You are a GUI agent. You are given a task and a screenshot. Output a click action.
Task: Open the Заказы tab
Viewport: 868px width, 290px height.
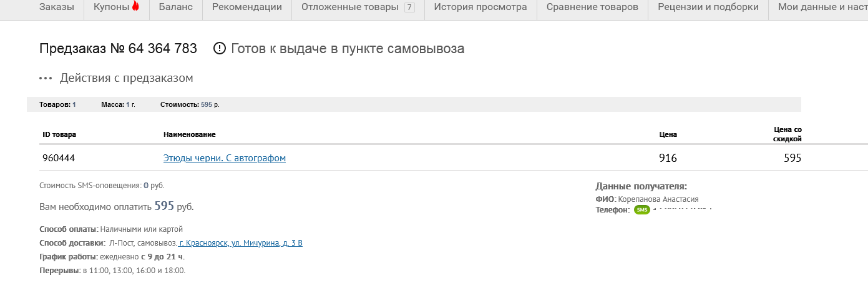56,7
